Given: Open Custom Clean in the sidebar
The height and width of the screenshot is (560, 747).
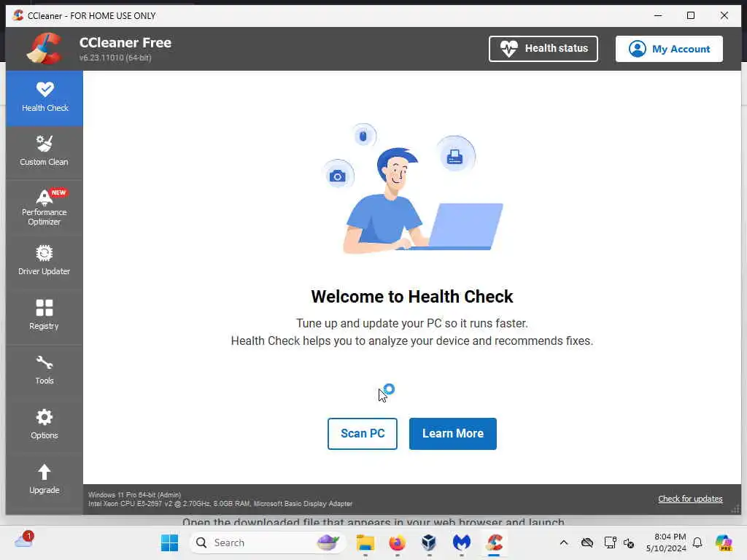Looking at the screenshot, I should 44,152.
